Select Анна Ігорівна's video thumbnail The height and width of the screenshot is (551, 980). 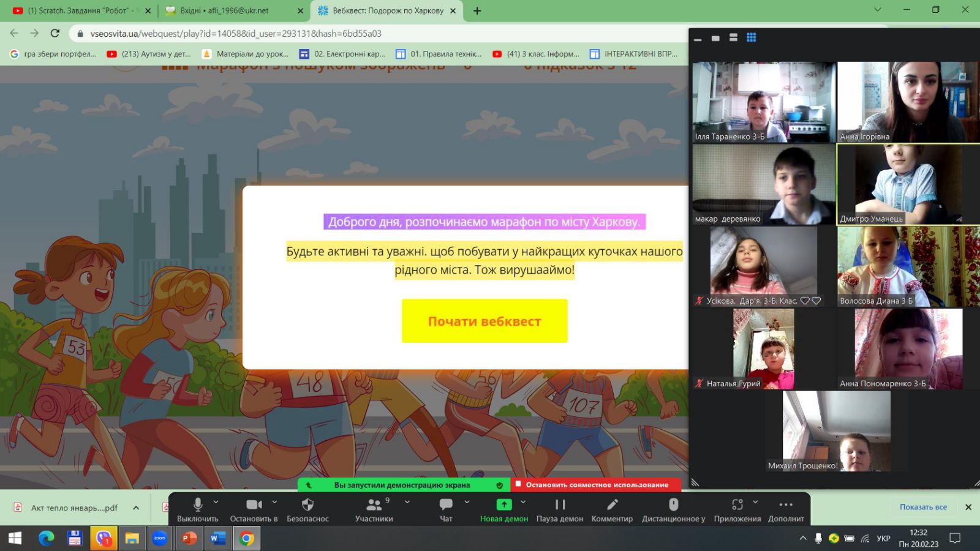(x=908, y=102)
